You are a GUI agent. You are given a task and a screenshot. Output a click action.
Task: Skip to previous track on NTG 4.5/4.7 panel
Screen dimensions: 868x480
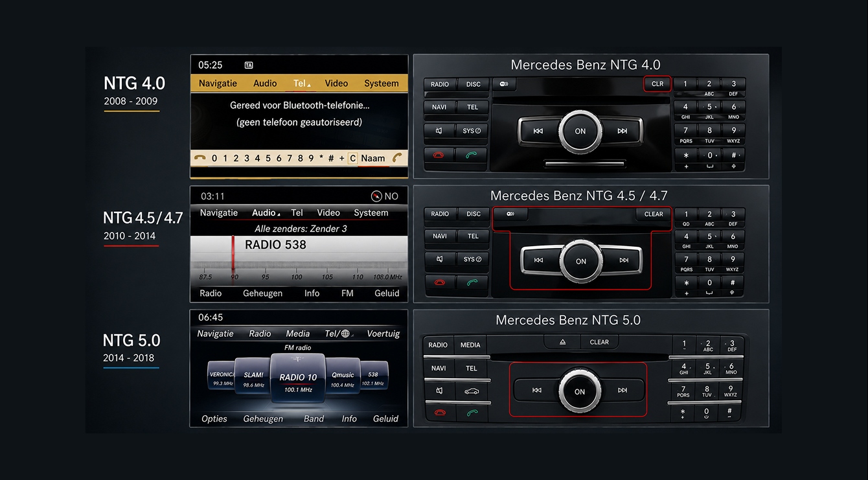tap(539, 260)
